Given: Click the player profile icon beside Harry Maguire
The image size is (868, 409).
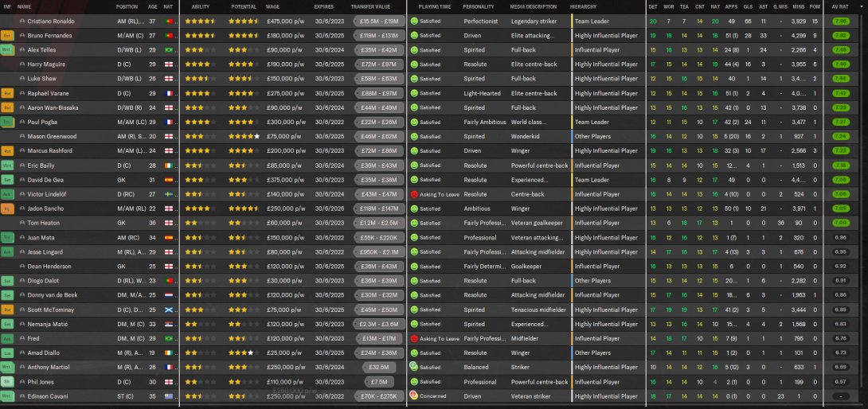Looking at the screenshot, I should tap(22, 64).
